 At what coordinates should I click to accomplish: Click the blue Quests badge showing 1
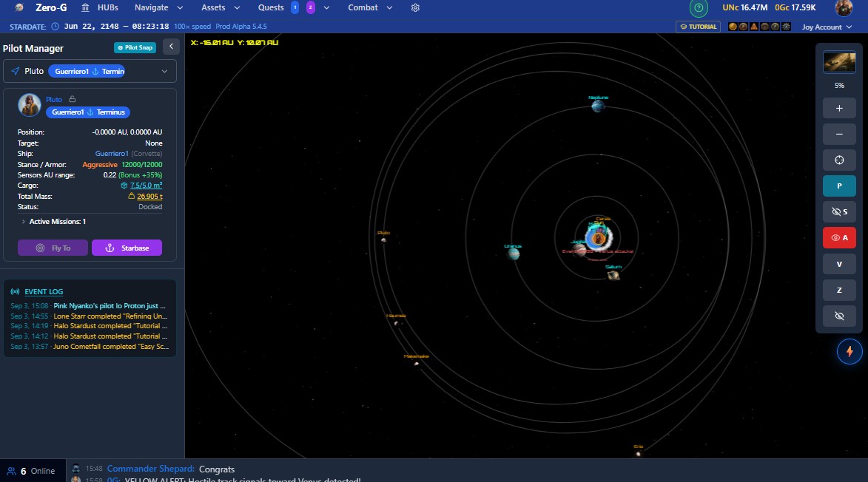click(x=295, y=7)
